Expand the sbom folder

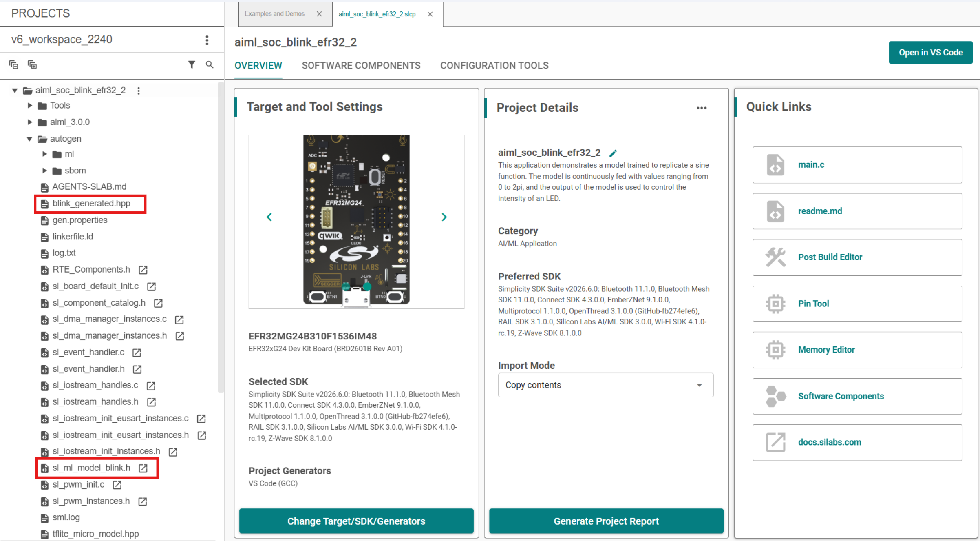[45, 171]
